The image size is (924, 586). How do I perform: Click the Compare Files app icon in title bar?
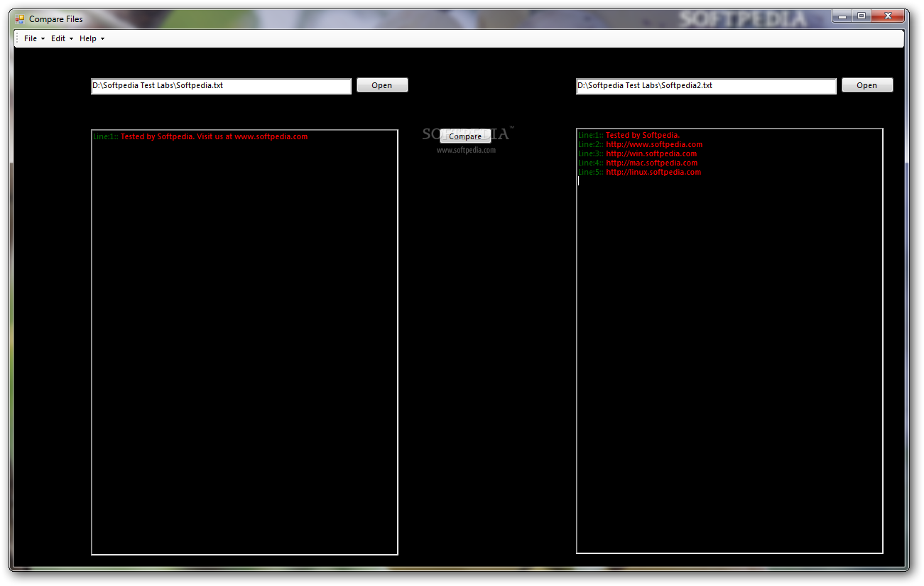[20, 19]
